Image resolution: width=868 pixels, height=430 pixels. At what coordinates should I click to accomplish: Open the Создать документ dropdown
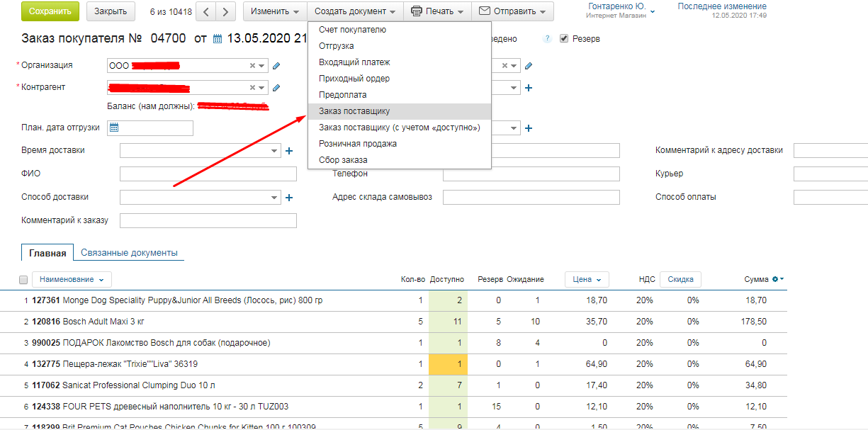(x=355, y=11)
